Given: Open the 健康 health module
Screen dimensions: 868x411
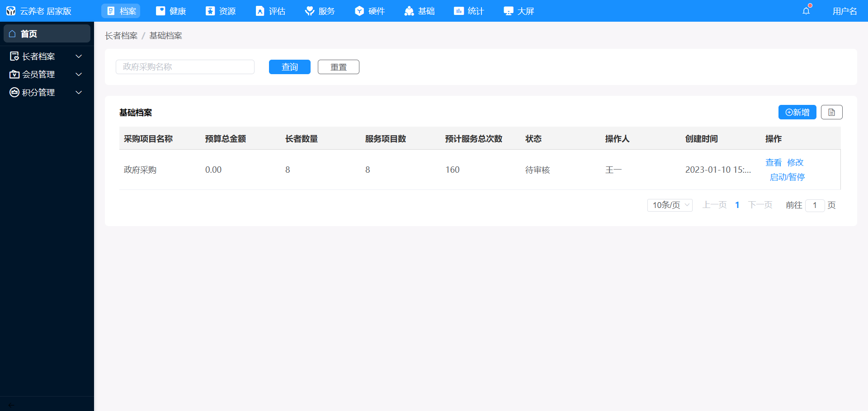Looking at the screenshot, I should [171, 11].
